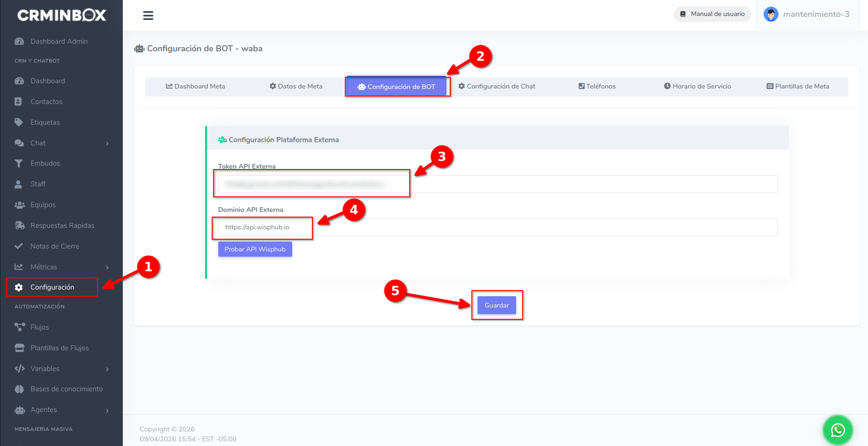Click the Probar API Wisphub button
Image resolution: width=868 pixels, height=446 pixels.
pyautogui.click(x=255, y=249)
